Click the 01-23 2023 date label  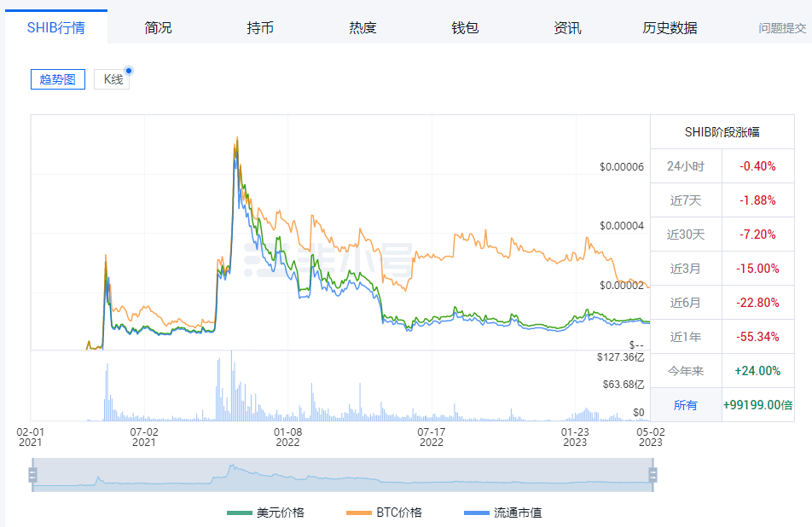(575, 437)
